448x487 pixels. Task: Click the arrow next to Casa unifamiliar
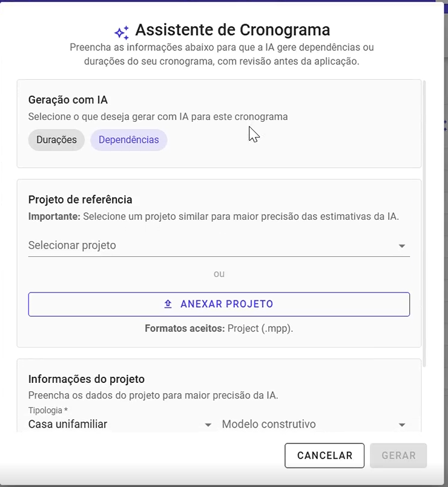208,425
